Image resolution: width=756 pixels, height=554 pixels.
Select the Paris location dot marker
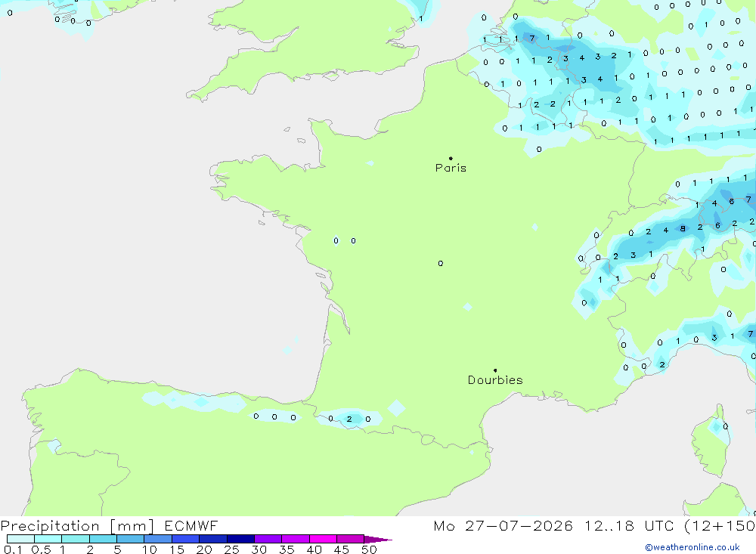[x=451, y=158]
